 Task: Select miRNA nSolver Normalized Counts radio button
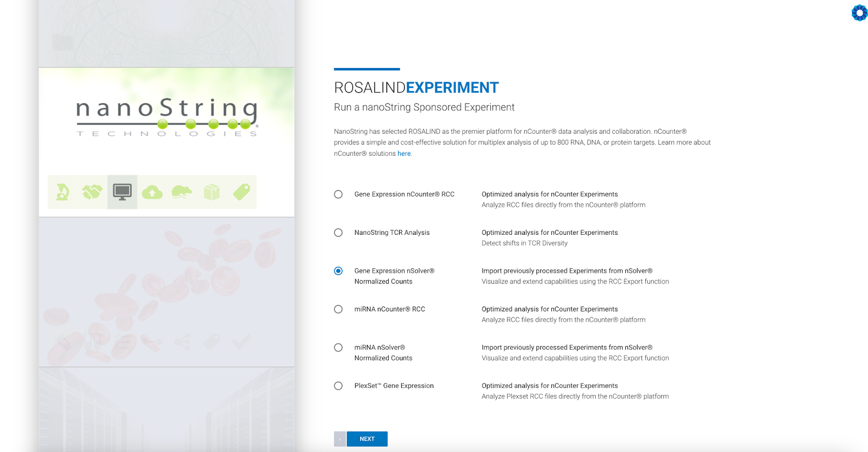[x=338, y=348]
